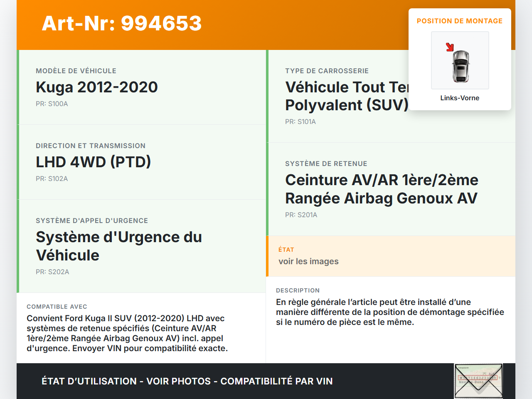Viewport: 532px width, 399px height.
Task: Click the Position de Montage heading
Action: 459,21
